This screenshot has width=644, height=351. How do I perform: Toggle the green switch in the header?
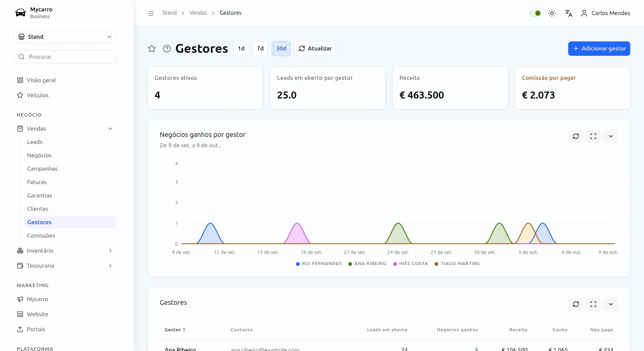535,13
